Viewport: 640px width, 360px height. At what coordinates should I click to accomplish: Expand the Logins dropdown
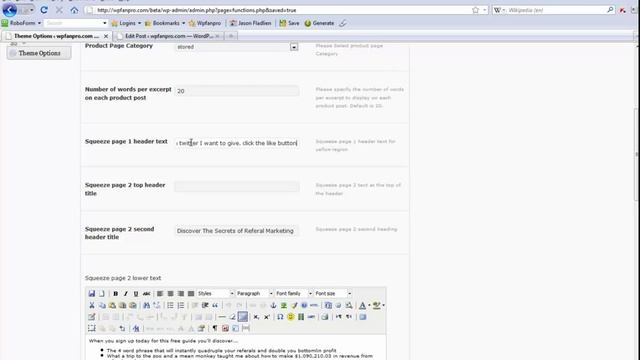126,23
